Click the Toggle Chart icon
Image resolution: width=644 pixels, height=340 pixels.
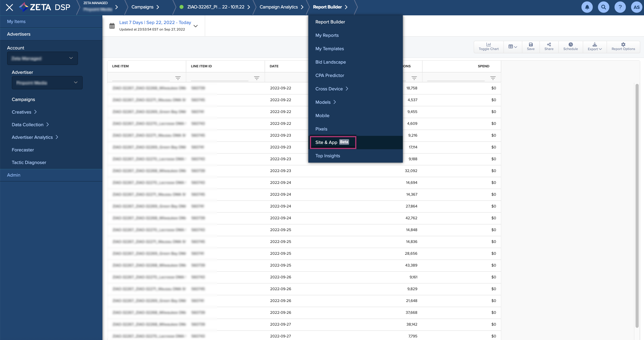tap(488, 44)
